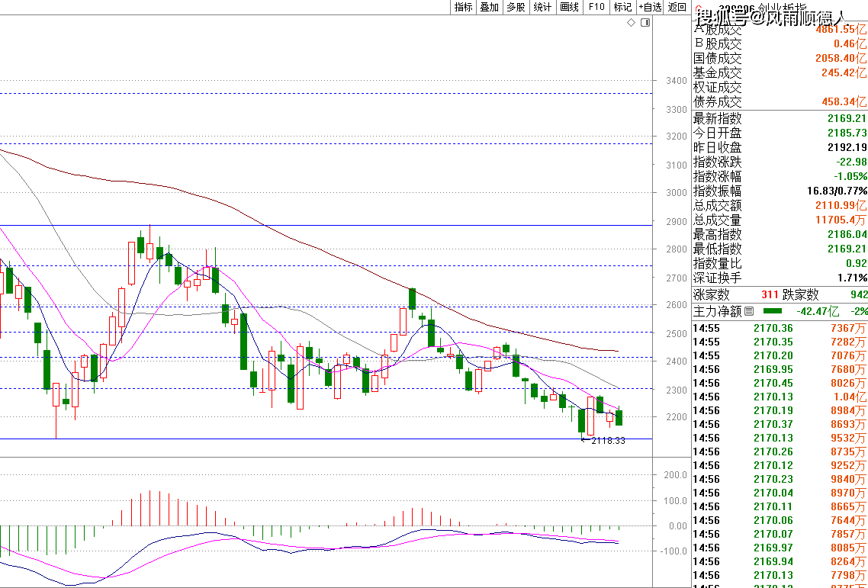This screenshot has height=588, width=868.
Task: Click the 标记 mark button
Action: tap(622, 7)
